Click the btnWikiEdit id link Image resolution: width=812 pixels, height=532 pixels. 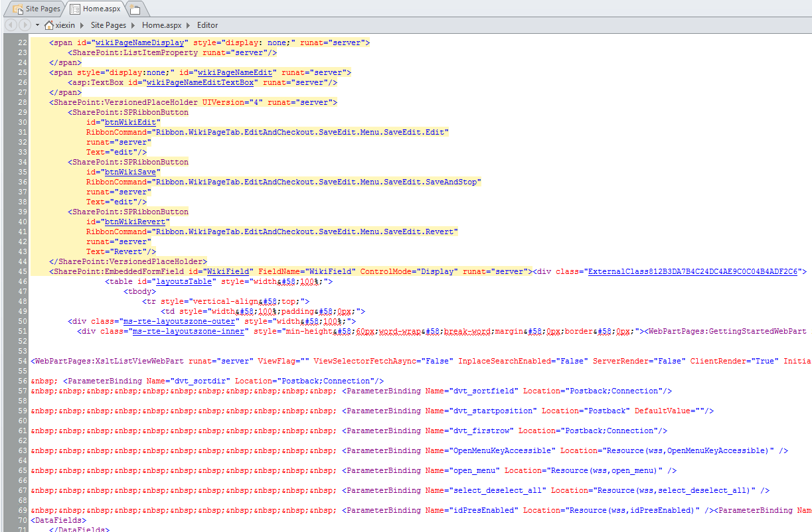click(x=130, y=122)
